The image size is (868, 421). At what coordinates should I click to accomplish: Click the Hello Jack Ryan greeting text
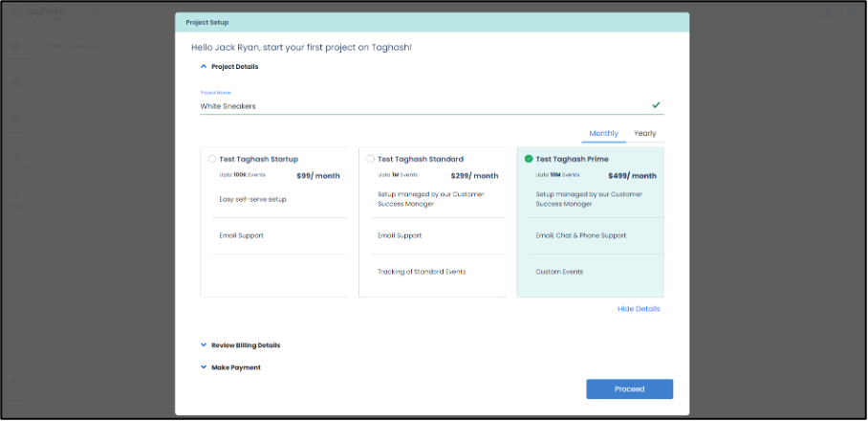coord(302,48)
